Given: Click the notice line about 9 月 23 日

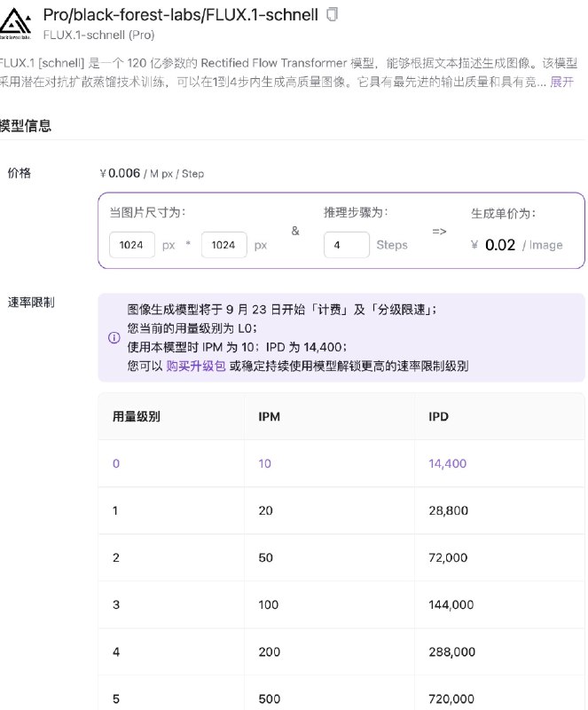Looking at the screenshot, I should [x=281, y=310].
